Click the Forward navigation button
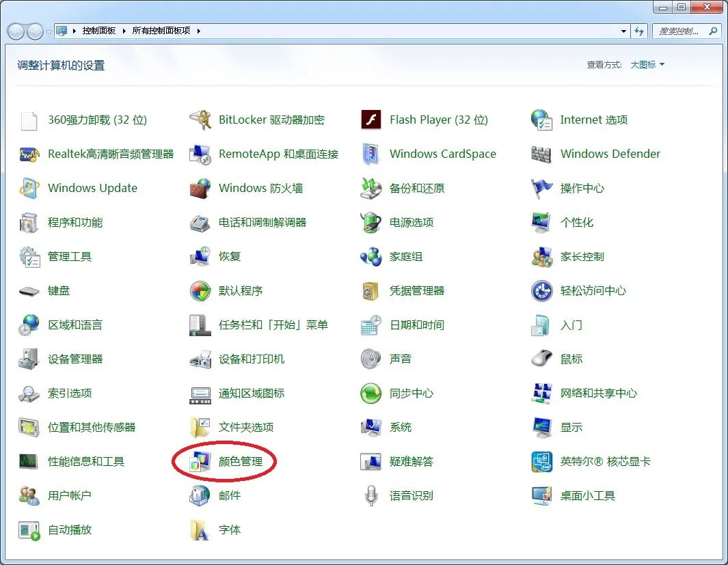This screenshot has width=728, height=565. [x=36, y=31]
